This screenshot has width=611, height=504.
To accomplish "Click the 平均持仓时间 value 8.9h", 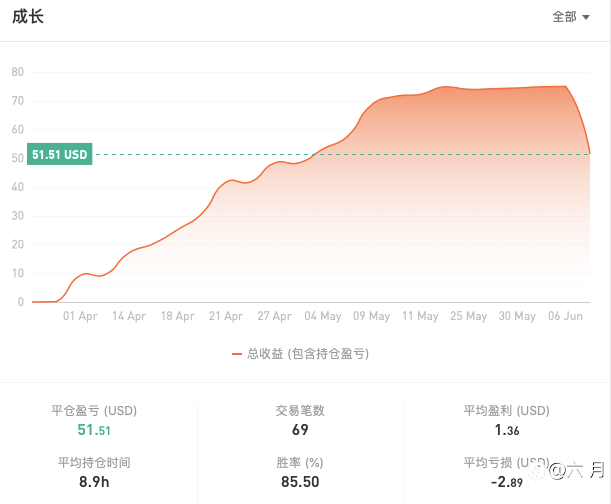I will tap(94, 482).
